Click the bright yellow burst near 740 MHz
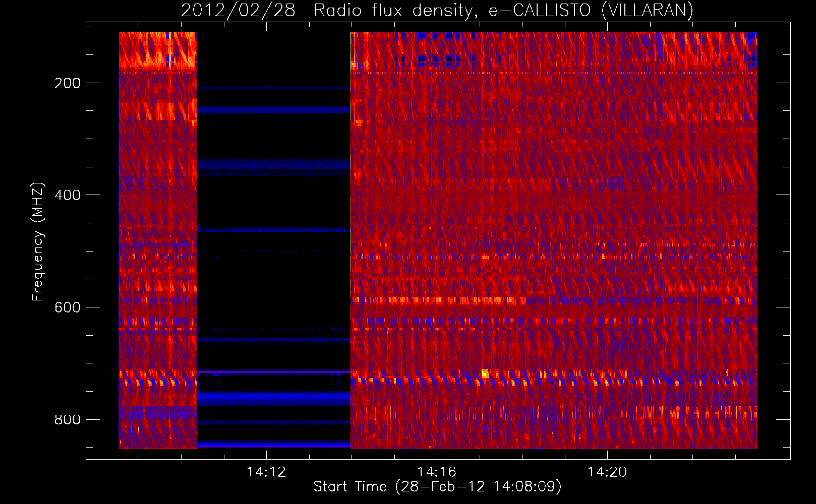 (x=485, y=373)
